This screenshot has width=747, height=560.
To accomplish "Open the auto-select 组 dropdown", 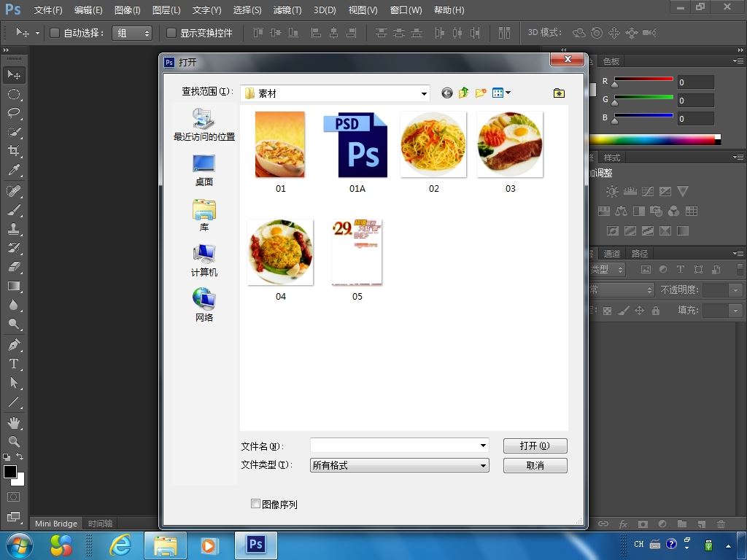I will click(x=132, y=33).
